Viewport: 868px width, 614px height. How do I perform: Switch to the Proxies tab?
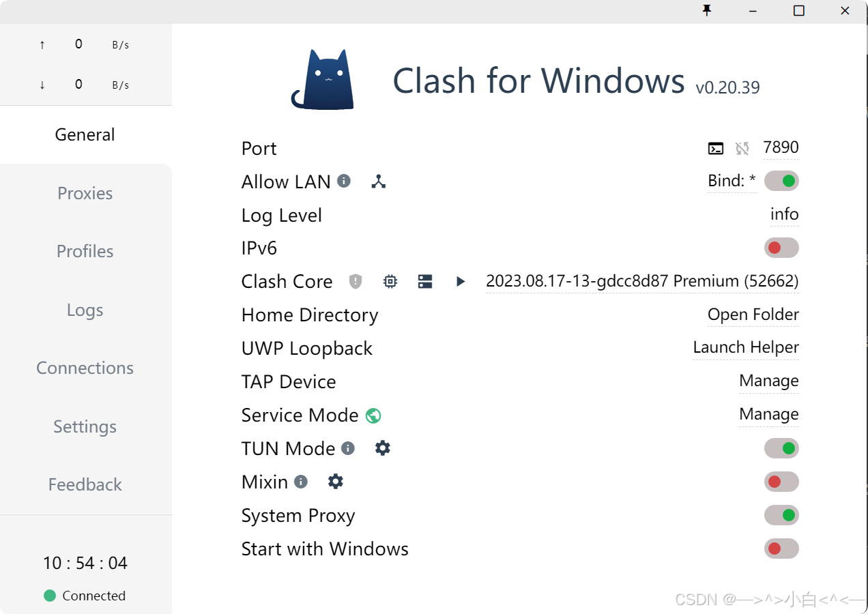coord(85,193)
